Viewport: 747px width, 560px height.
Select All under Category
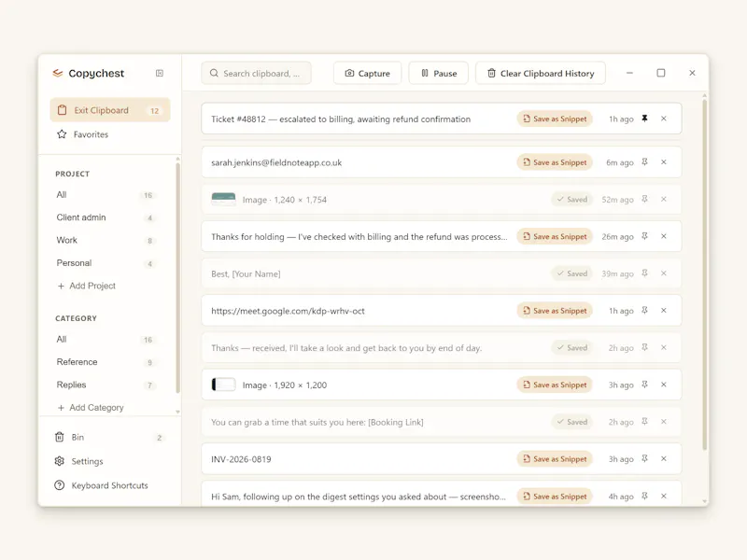coord(106,340)
